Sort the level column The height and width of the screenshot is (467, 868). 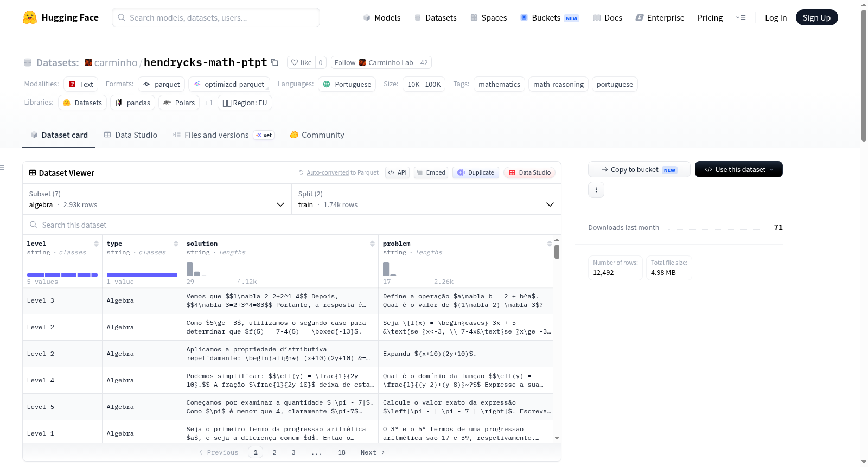96,244
